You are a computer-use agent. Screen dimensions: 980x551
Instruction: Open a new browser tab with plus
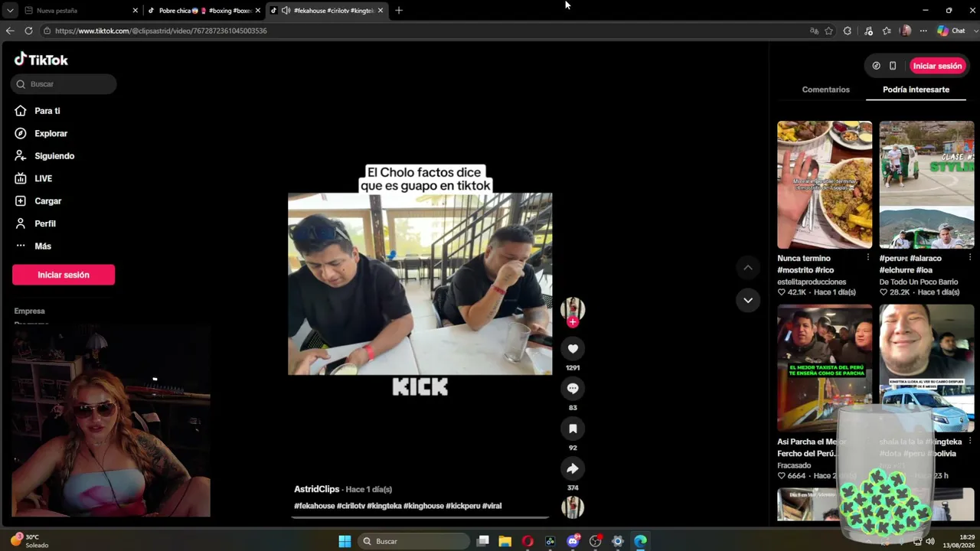pos(399,11)
